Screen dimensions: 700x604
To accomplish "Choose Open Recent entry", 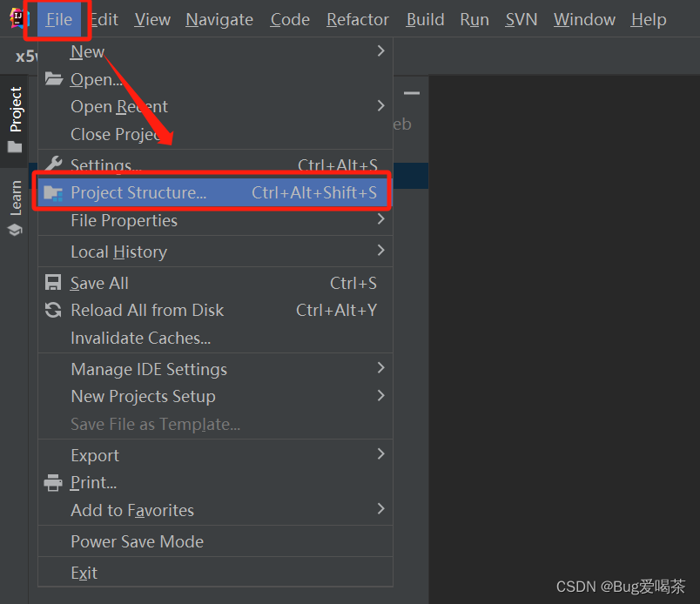I will pyautogui.click(x=215, y=107).
